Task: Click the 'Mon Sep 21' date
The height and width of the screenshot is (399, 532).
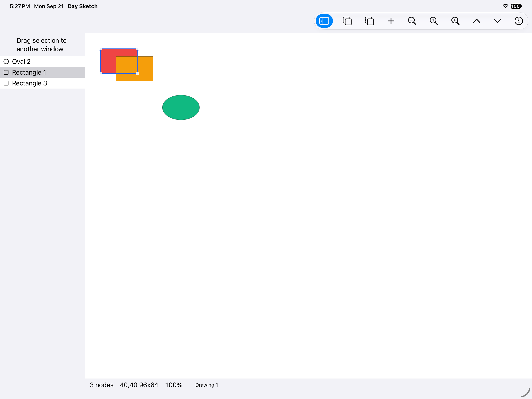Action: click(49, 6)
